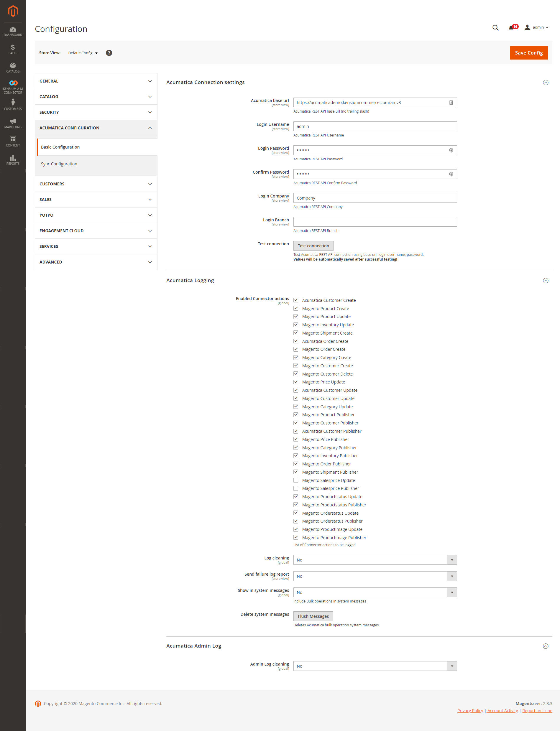Image resolution: width=560 pixels, height=731 pixels.
Task: Click the key icon in Login Password field
Action: [x=451, y=150]
